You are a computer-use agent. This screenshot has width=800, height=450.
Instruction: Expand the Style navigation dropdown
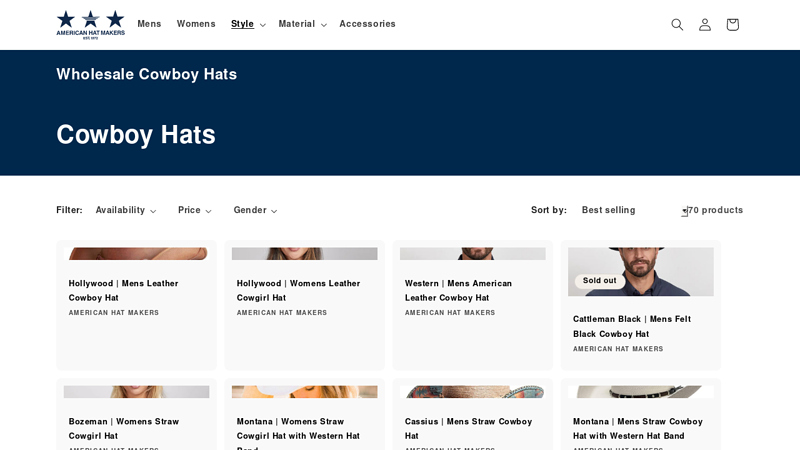coord(248,24)
